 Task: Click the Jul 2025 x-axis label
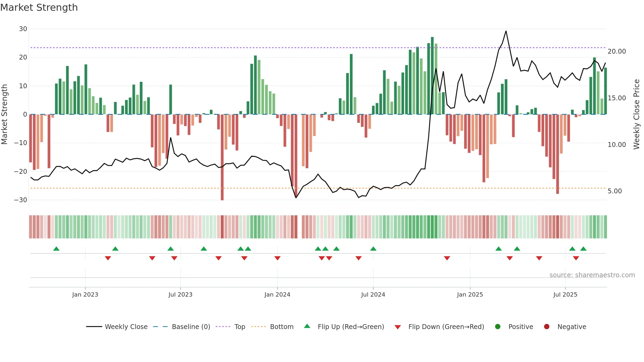565,294
